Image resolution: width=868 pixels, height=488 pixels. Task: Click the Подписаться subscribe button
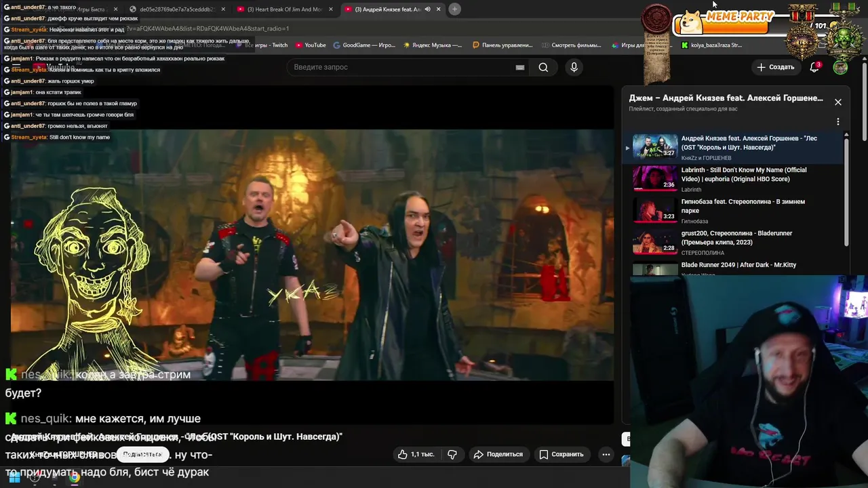click(142, 454)
